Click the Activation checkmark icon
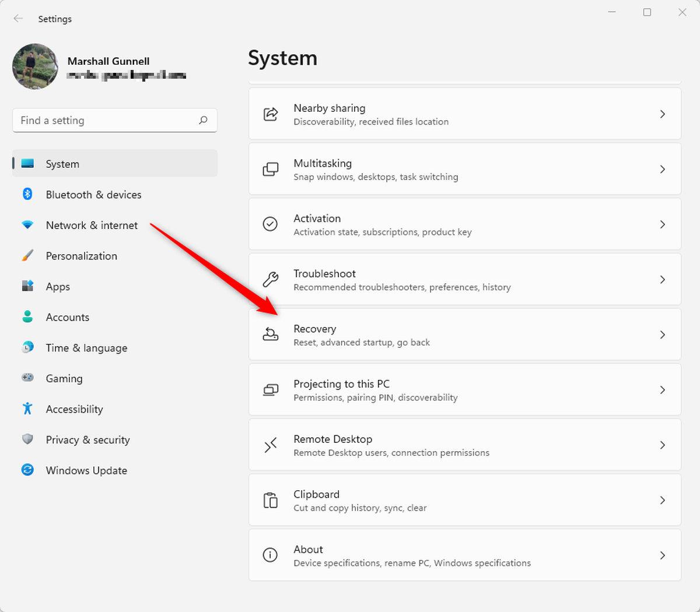The height and width of the screenshot is (612, 700). coord(270,224)
